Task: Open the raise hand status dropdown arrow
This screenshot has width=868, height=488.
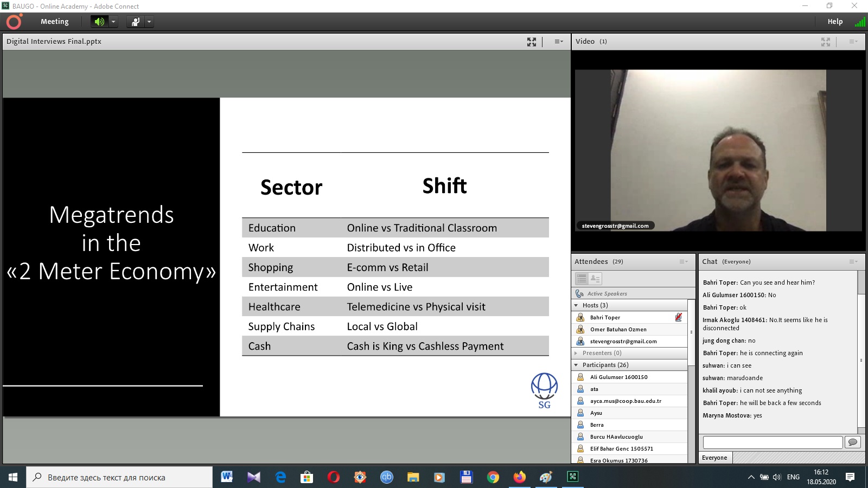Action: [149, 22]
